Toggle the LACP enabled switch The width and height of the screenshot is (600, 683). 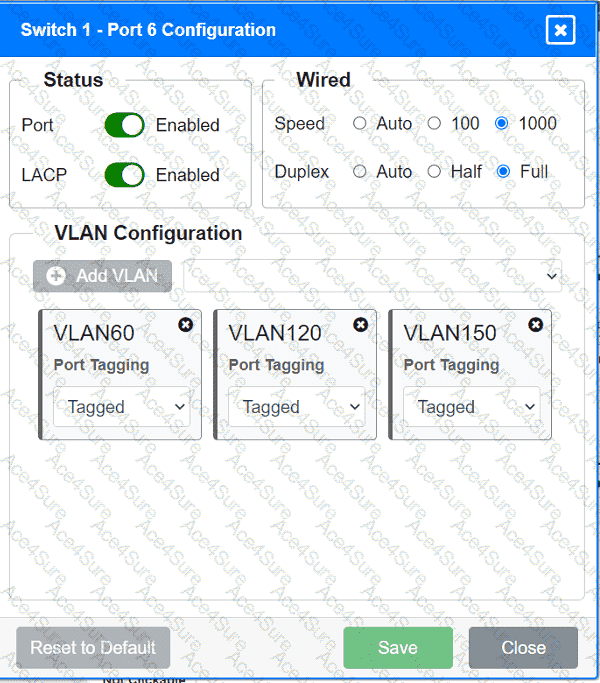[x=125, y=175]
